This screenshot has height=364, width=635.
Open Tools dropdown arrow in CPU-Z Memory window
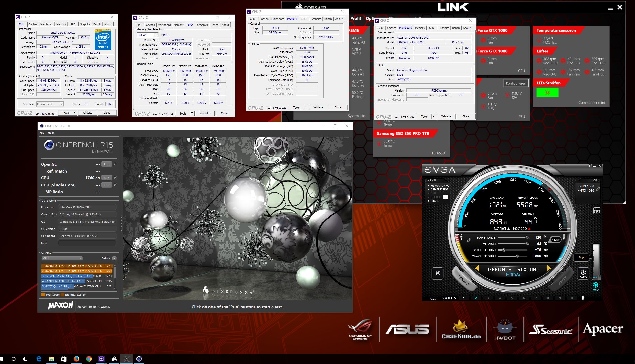(x=306, y=107)
